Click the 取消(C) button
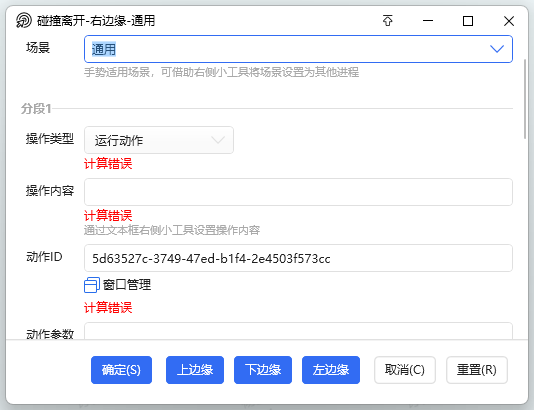The width and height of the screenshot is (534, 410). [x=405, y=370]
